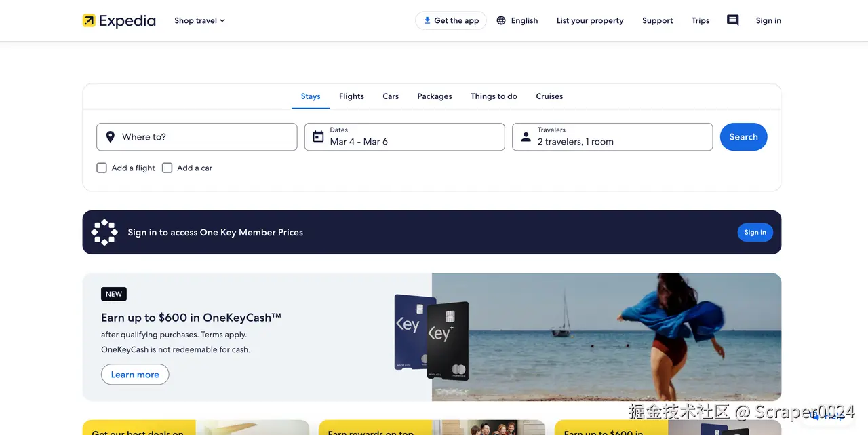Expand the Shop travel dropdown
The height and width of the screenshot is (435, 868).
point(199,20)
